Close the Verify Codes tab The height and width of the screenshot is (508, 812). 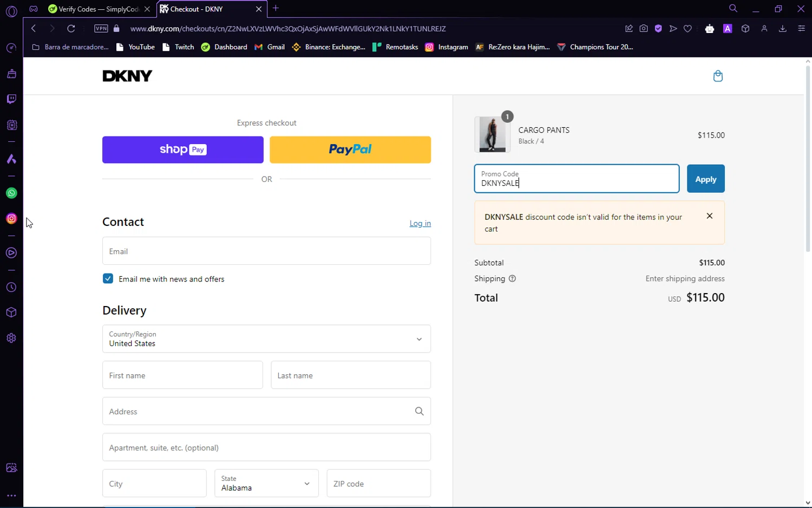pos(147,9)
